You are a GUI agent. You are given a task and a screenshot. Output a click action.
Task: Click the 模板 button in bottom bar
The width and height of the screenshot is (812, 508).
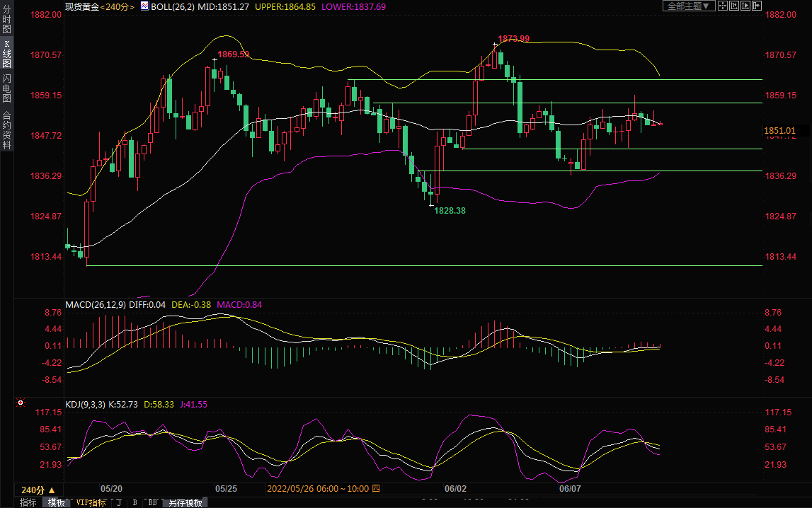pyautogui.click(x=56, y=502)
